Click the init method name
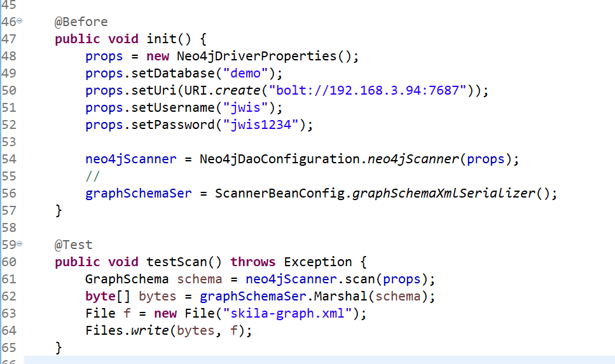This screenshot has height=364, width=615. [x=161, y=39]
